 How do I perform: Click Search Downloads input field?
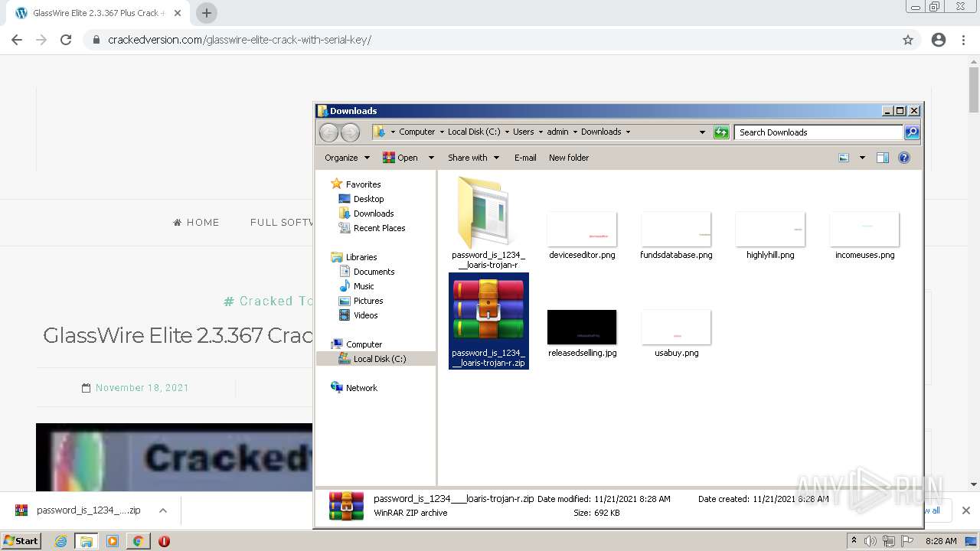coord(818,132)
